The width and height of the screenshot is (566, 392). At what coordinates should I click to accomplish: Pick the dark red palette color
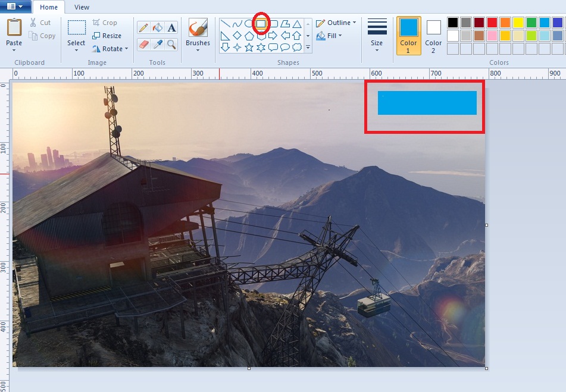(x=479, y=23)
